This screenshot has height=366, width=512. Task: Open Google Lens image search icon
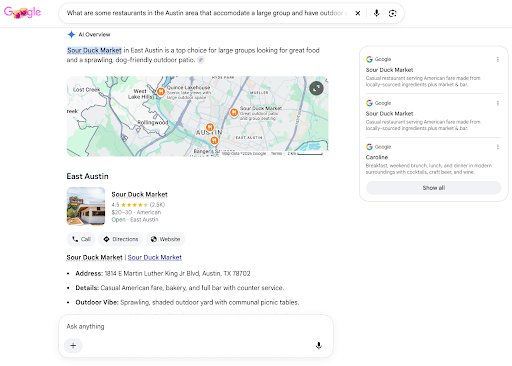coord(392,13)
